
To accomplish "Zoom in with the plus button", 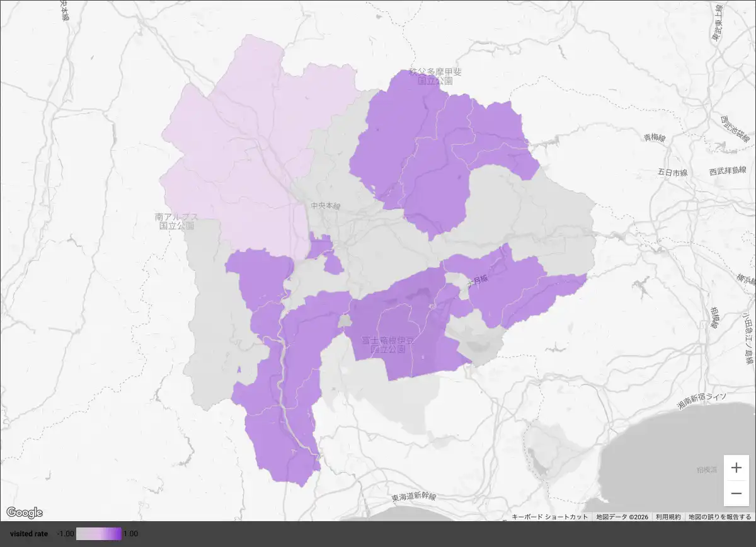I will (736, 468).
